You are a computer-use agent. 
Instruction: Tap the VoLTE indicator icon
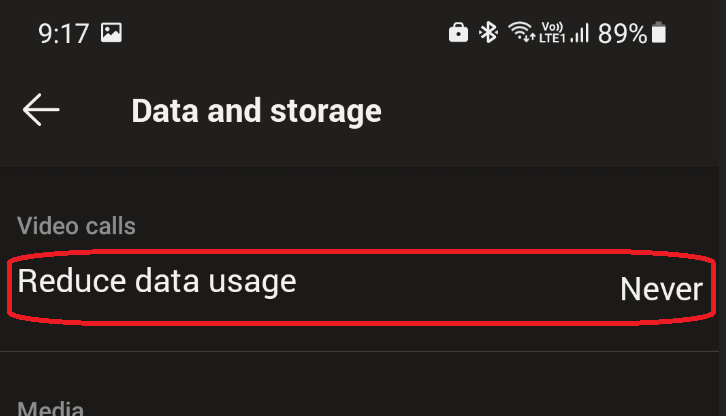coord(552,33)
